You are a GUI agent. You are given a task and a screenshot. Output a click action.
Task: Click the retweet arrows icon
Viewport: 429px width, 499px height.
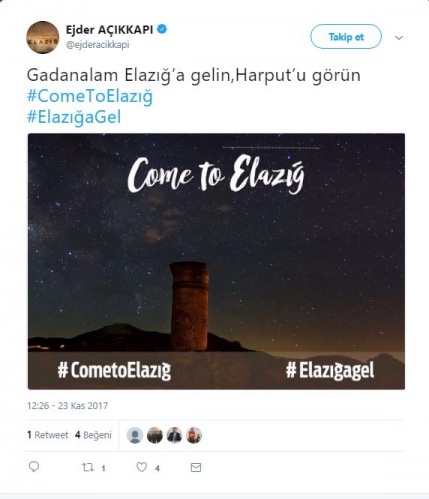point(88,467)
